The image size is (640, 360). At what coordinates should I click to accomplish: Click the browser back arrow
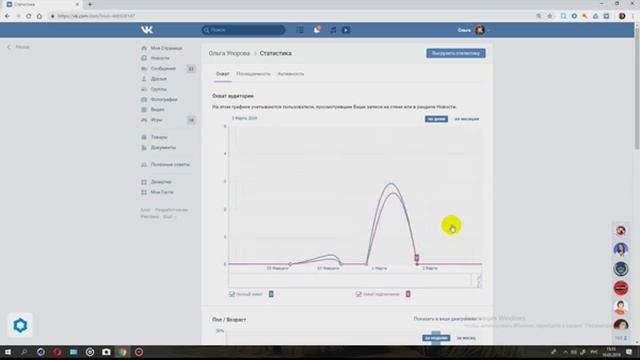tap(7, 16)
